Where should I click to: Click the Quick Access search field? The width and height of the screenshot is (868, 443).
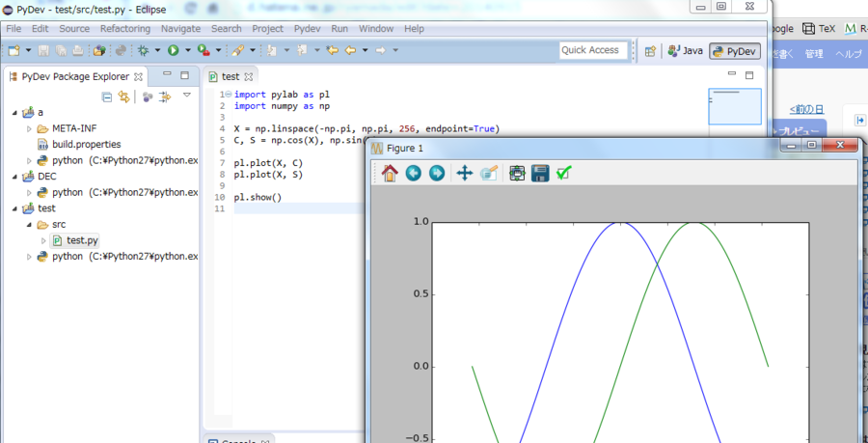[x=594, y=50]
